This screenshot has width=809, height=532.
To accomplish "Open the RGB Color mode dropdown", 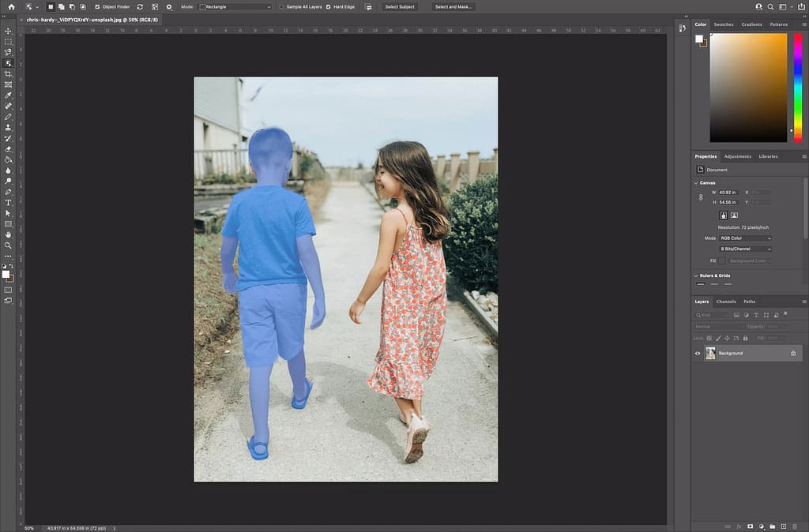I will coord(743,238).
